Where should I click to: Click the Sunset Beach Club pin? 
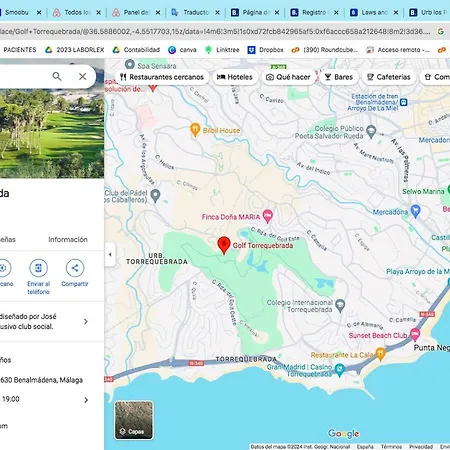pyautogui.click(x=415, y=334)
